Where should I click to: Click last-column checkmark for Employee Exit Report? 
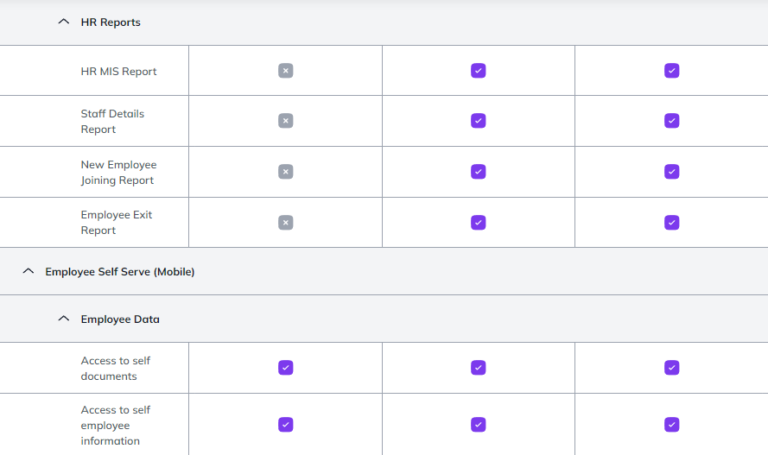point(671,222)
